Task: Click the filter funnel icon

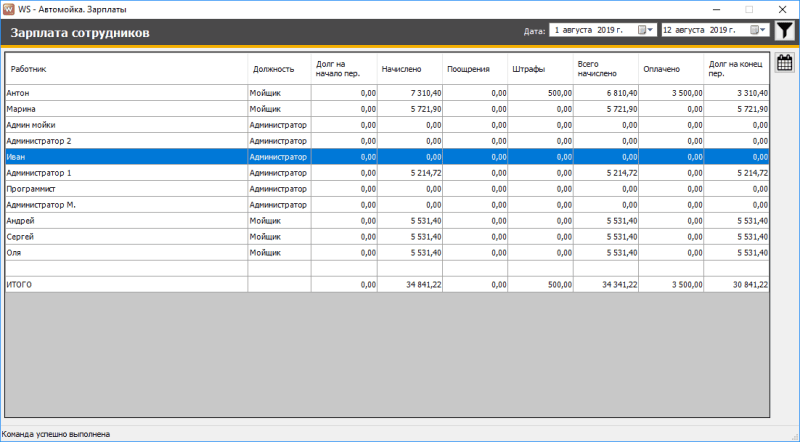Action: (785, 31)
